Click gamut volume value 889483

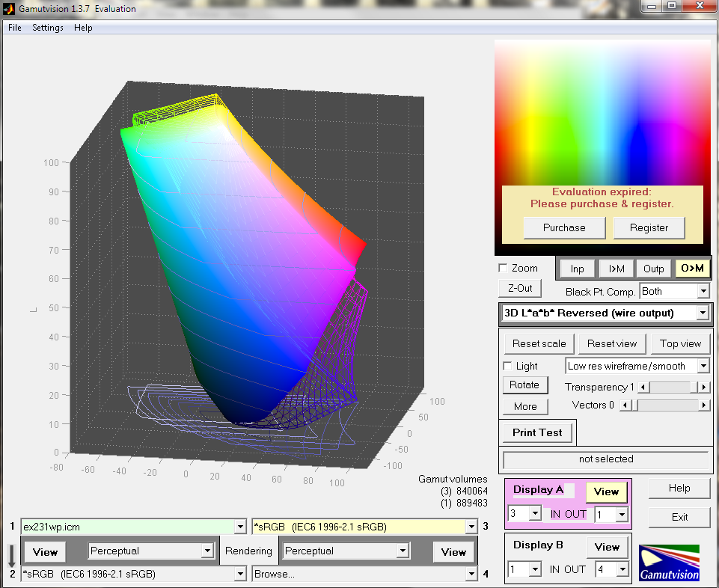[472, 503]
